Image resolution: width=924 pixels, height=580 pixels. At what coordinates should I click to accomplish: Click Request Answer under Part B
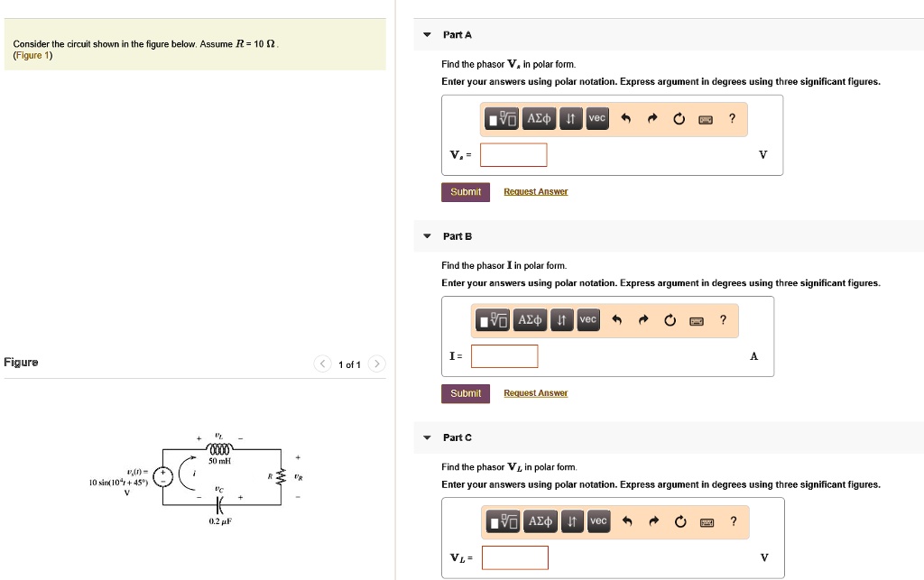[x=535, y=392]
